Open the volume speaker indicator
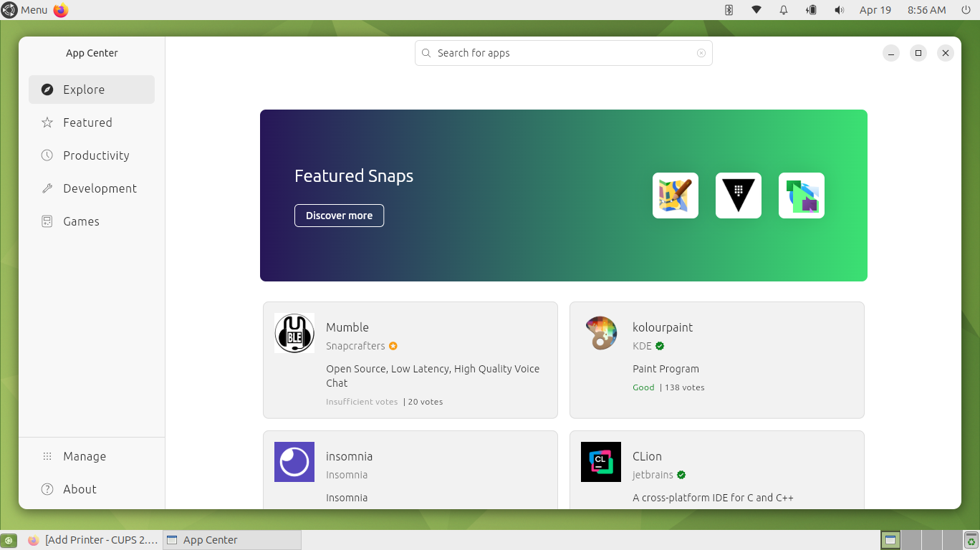Image resolution: width=980 pixels, height=550 pixels. point(839,10)
